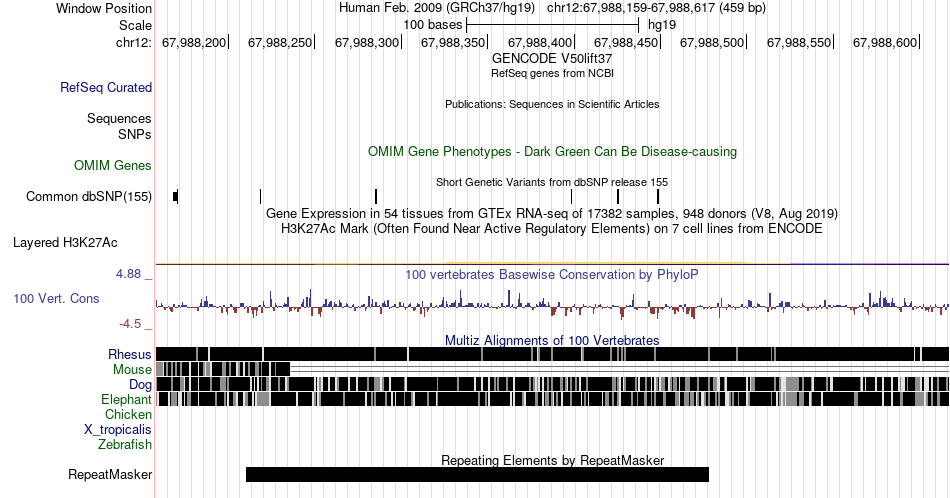Click the Scale label
950x498 pixels.
click(136, 25)
